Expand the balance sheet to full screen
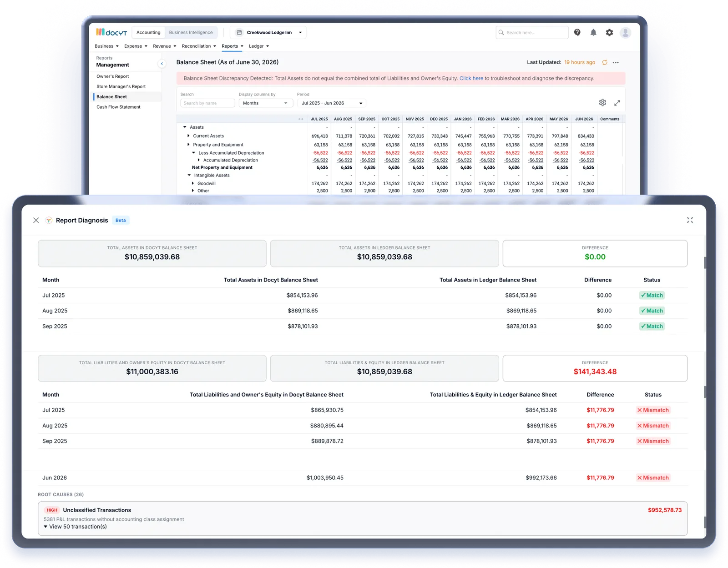The image size is (728, 568). click(x=617, y=103)
